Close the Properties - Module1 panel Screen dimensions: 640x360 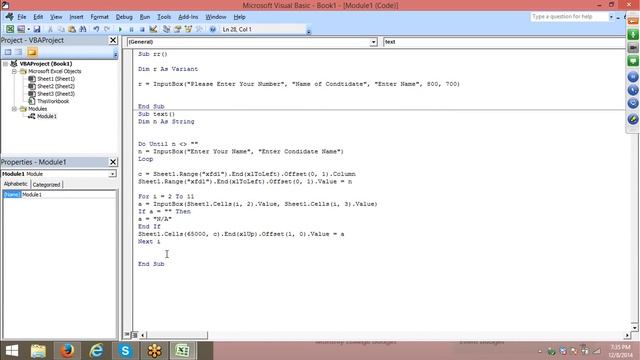[113, 162]
